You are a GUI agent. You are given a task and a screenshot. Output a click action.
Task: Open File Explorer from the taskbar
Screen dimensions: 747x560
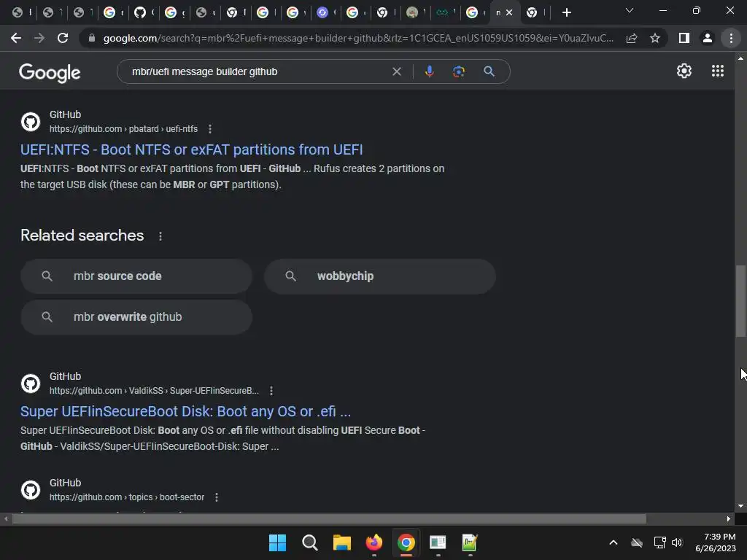click(341, 542)
